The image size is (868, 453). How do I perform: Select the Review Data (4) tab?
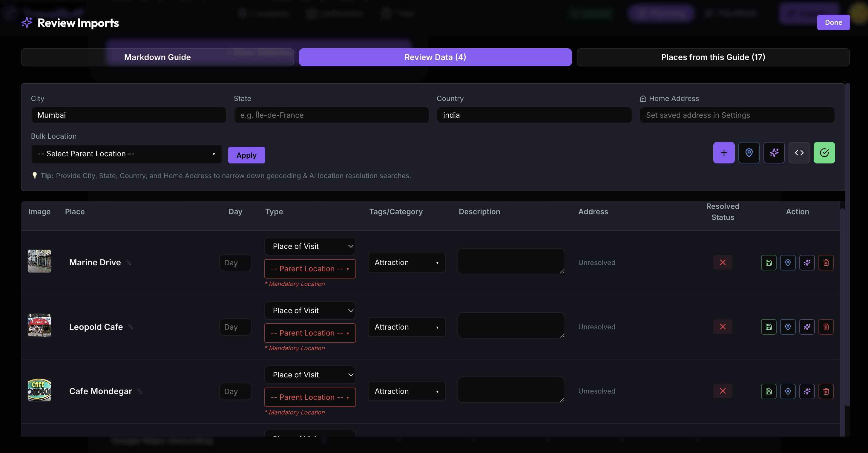coord(435,57)
